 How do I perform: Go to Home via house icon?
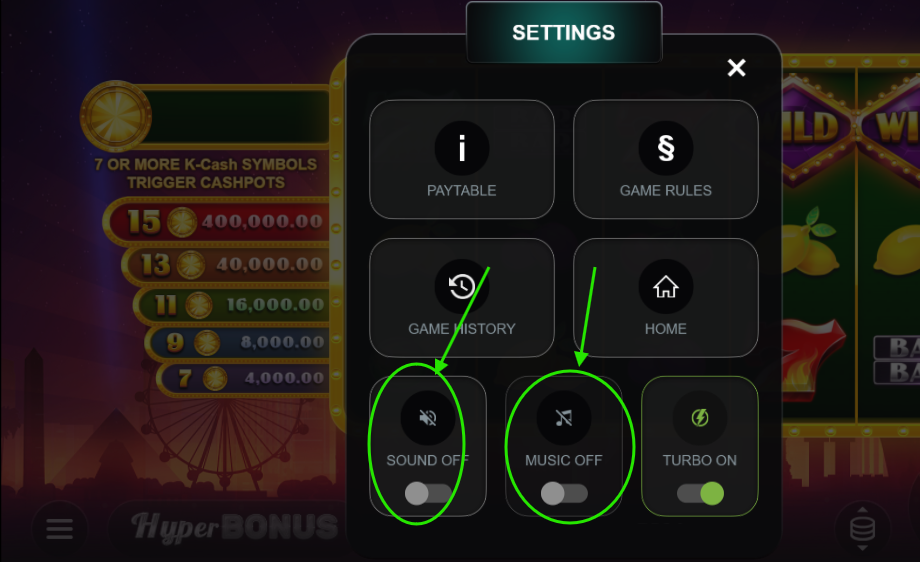point(665,286)
